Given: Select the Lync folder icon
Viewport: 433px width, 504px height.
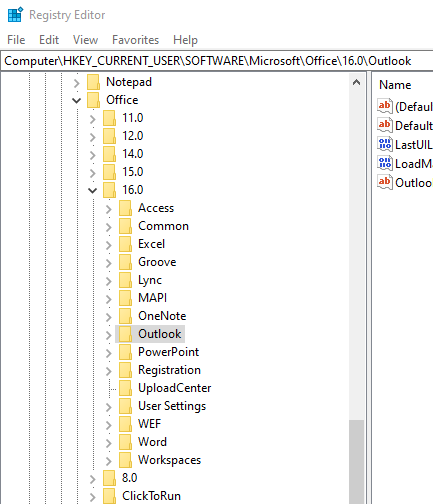Looking at the screenshot, I should click(125, 280).
